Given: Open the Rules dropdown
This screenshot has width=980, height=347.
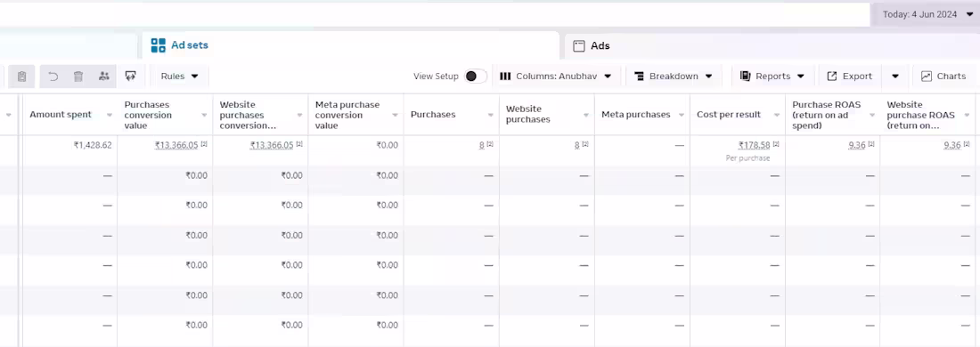Looking at the screenshot, I should [179, 77].
